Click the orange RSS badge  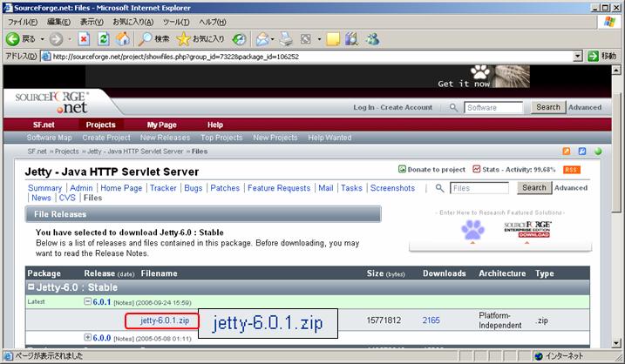pos(572,170)
